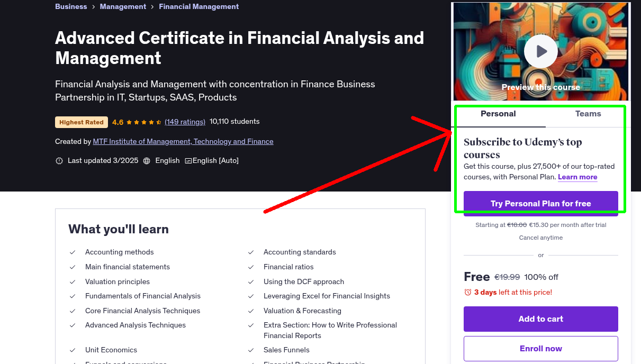Click the '100% off' discount text
Viewport: 641px width, 364px height.
pos(541,277)
